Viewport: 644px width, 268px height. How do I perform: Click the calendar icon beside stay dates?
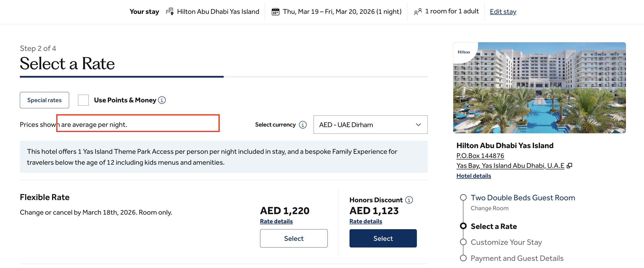click(x=275, y=11)
